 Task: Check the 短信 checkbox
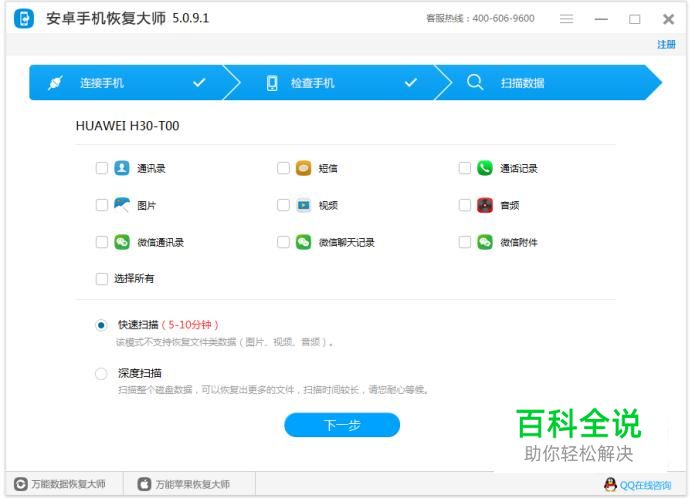[283, 168]
